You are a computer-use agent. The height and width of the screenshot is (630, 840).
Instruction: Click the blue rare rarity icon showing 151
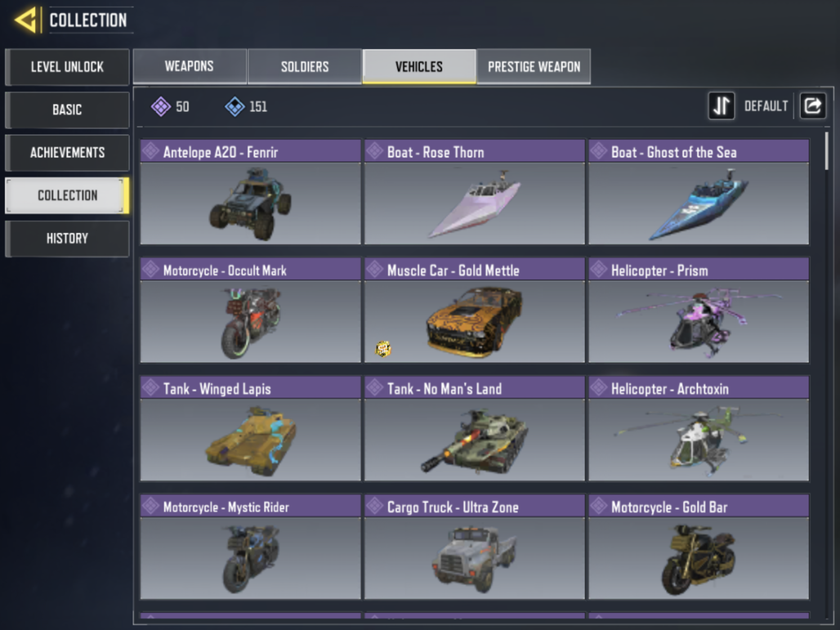[235, 106]
